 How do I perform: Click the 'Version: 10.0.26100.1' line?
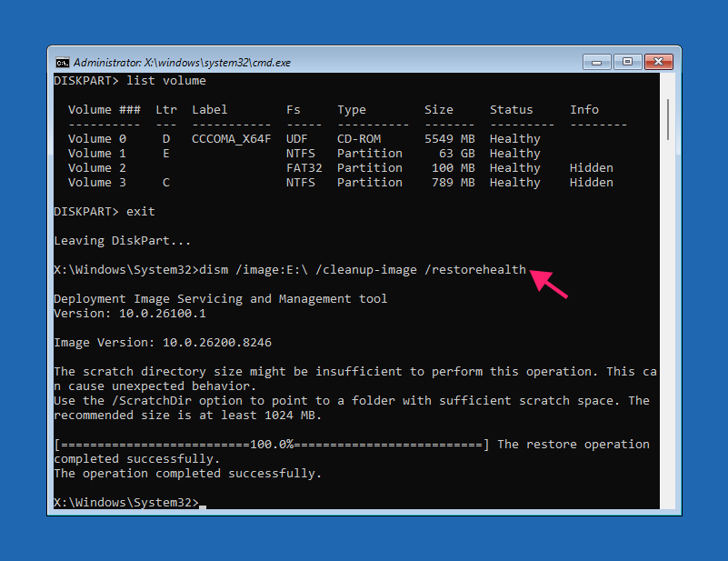pyautogui.click(x=130, y=314)
